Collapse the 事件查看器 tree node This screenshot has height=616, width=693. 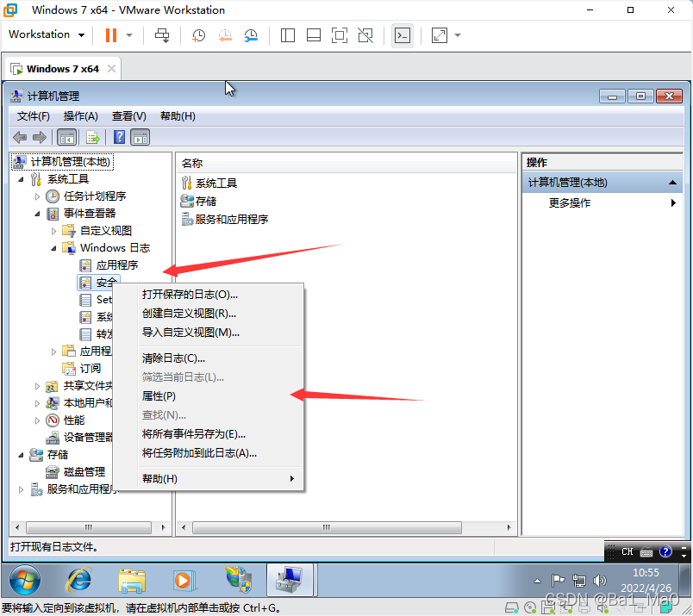point(38,214)
